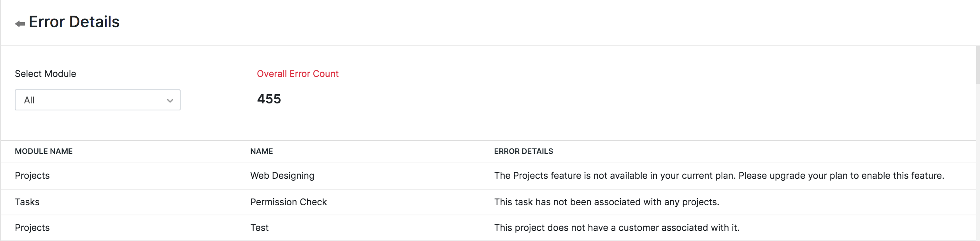Open the Select Module dropdown
The height and width of the screenshot is (241, 980).
(x=97, y=100)
